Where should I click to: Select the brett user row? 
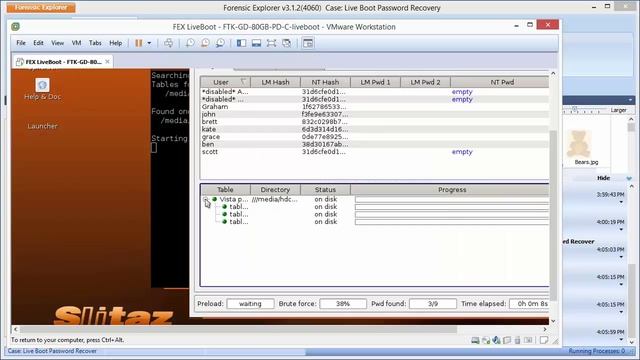click(x=374, y=122)
